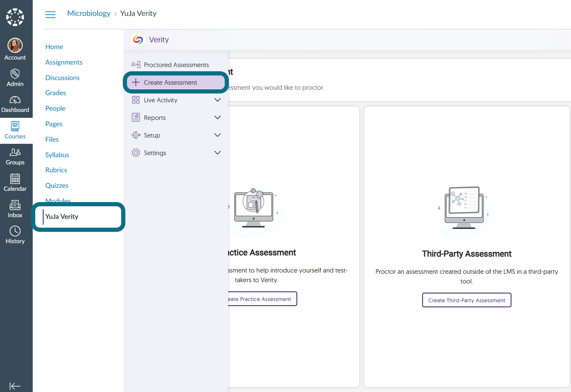Click the Setup flow icon
Viewport: 571px width, 392px height.
pyautogui.click(x=136, y=135)
